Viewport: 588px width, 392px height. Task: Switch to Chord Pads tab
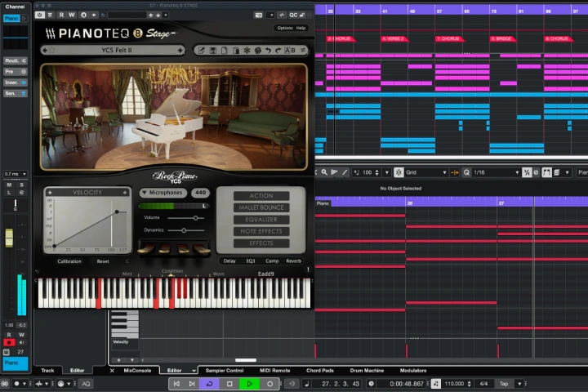coord(320,371)
